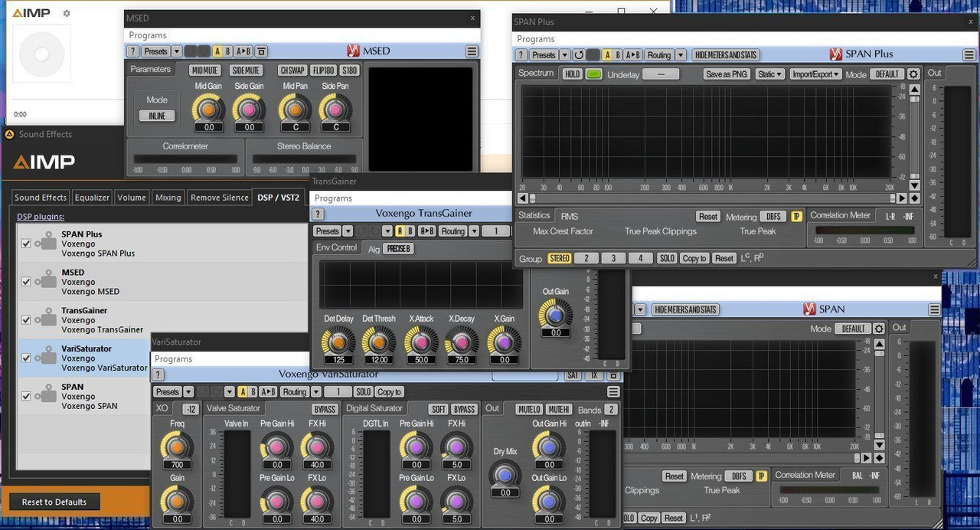Image resolution: width=980 pixels, height=530 pixels.
Task: Copy A to B in MSED toolbar
Action: click(243, 51)
